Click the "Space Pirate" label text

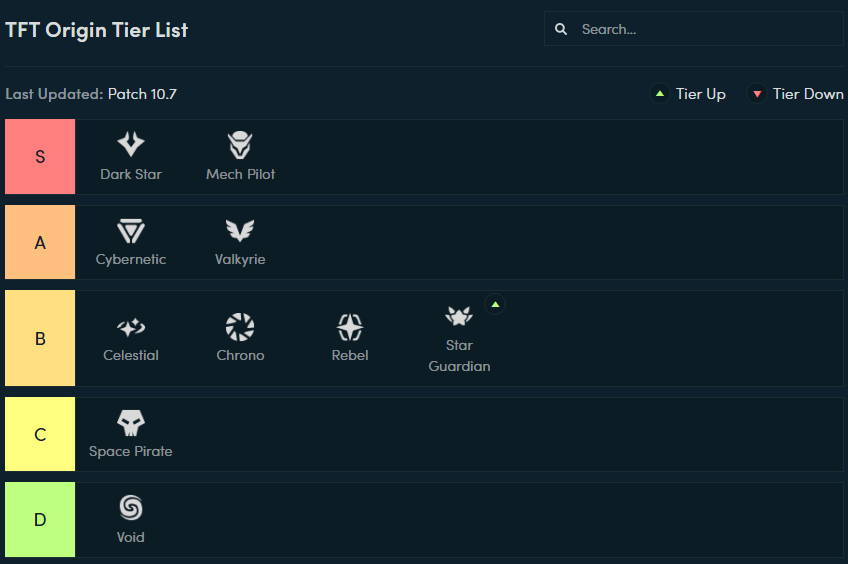131,451
